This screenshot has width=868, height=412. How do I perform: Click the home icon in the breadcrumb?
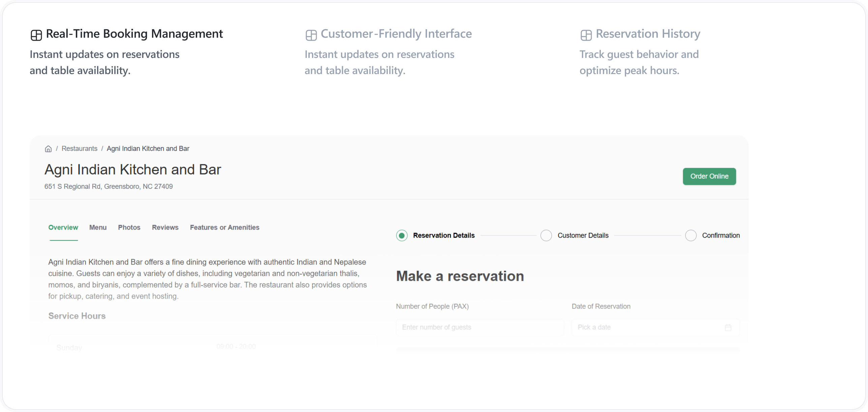click(x=48, y=148)
